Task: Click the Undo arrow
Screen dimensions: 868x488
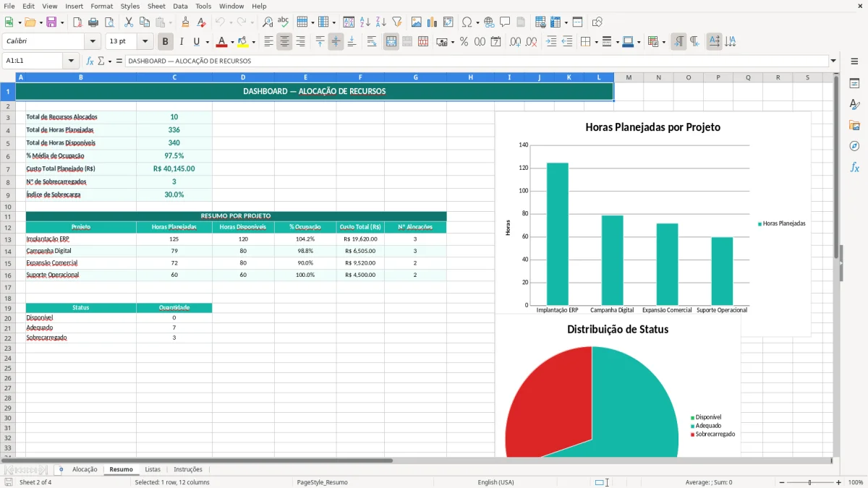Action: (x=221, y=22)
